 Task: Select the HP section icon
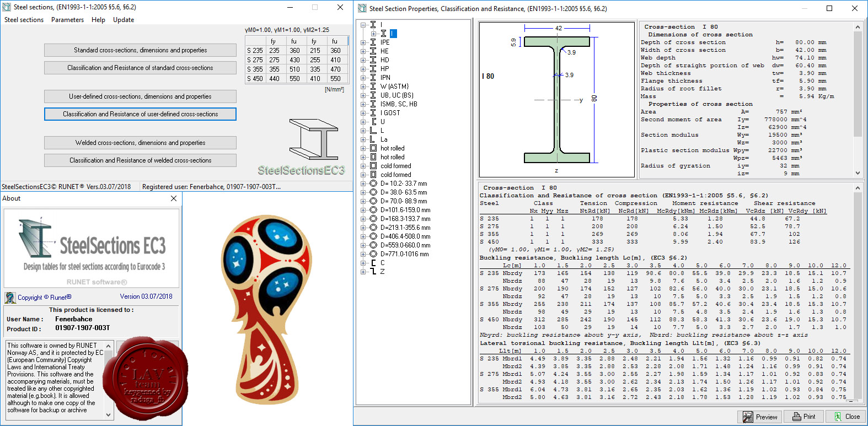pos(373,69)
